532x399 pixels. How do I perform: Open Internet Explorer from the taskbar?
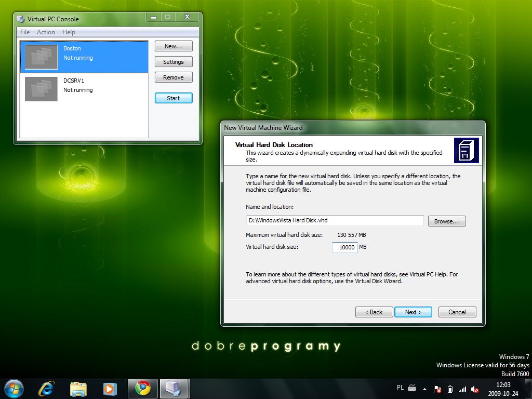click(x=46, y=389)
